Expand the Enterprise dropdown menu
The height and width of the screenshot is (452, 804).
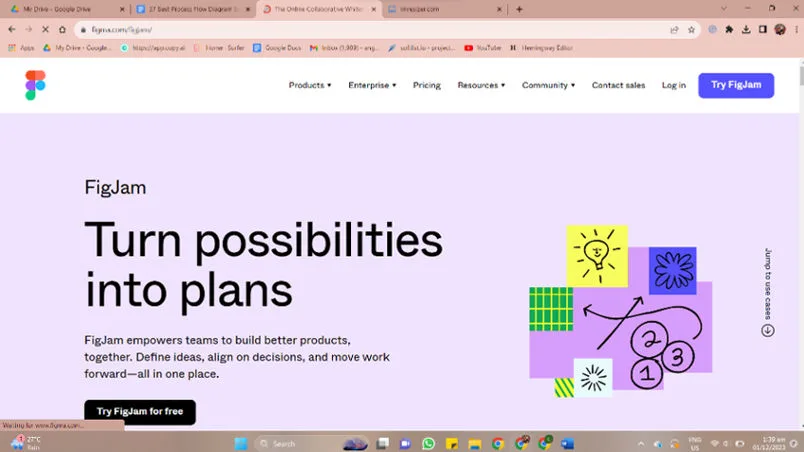[372, 85]
